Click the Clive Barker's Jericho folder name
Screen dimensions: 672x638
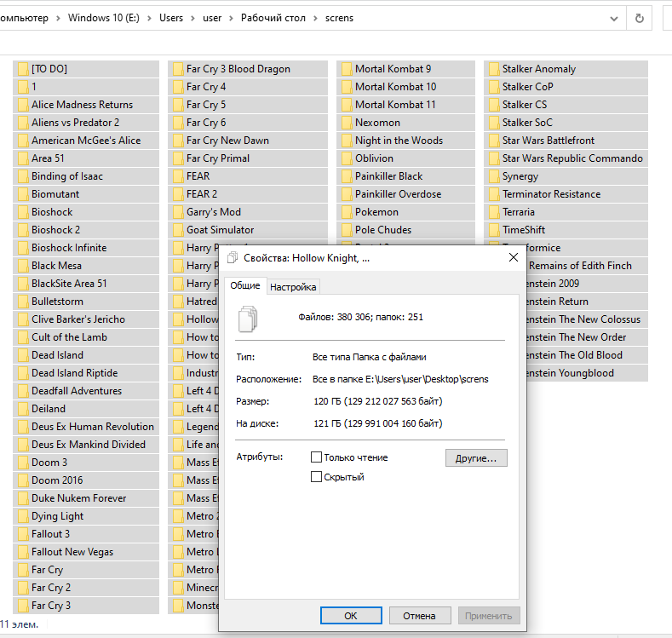coord(78,319)
